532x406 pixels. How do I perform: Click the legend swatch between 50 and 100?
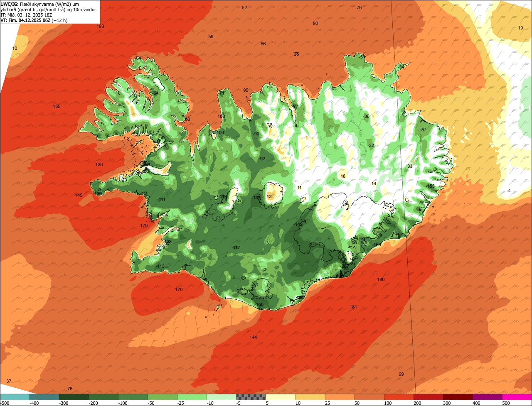coord(369,397)
